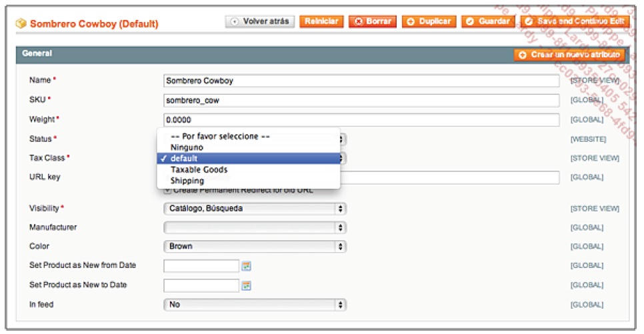Open the In feed dropdown
This screenshot has height=334, width=644.
[255, 305]
